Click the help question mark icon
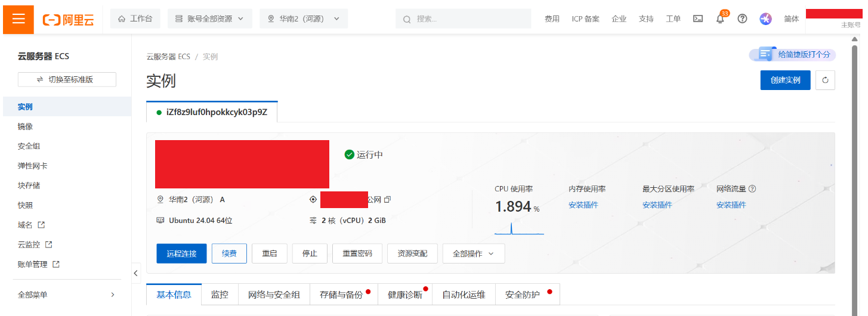Viewport: 868px width, 316px height. coord(742,18)
